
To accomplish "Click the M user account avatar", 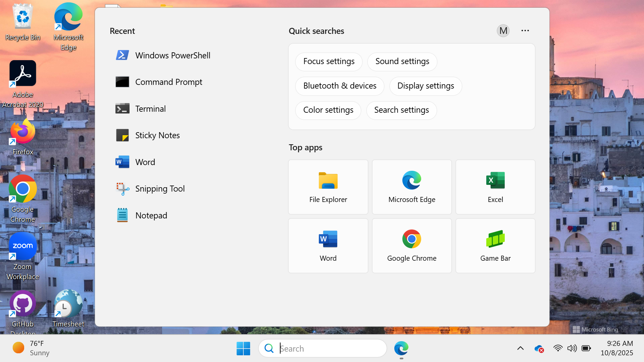I will click(503, 31).
